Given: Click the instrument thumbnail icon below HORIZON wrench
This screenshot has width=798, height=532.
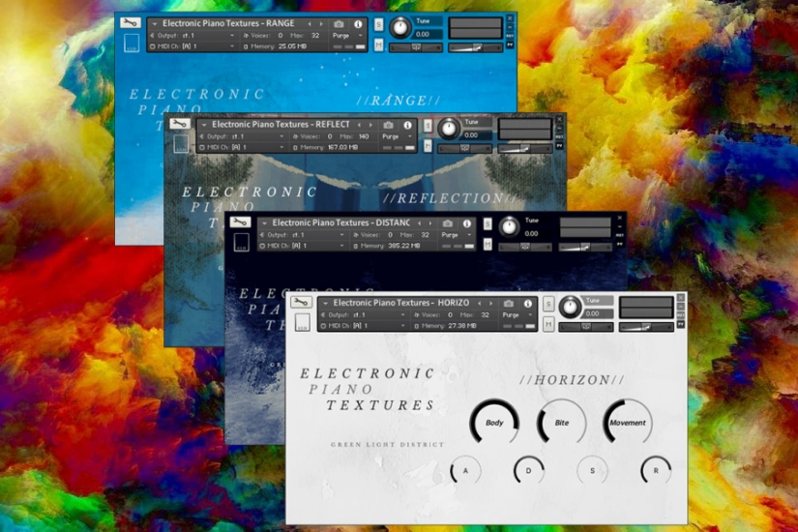Looking at the screenshot, I should click(302, 322).
